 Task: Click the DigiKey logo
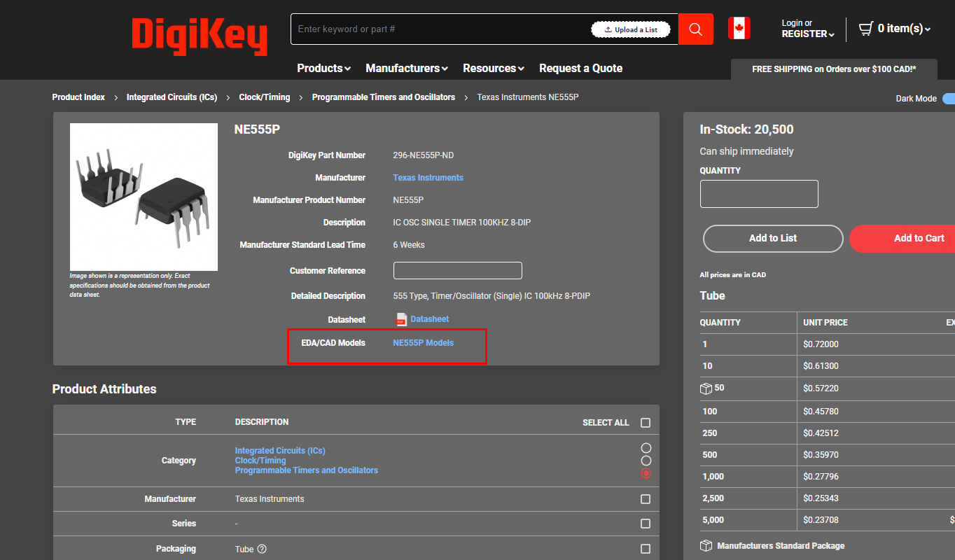(200, 36)
